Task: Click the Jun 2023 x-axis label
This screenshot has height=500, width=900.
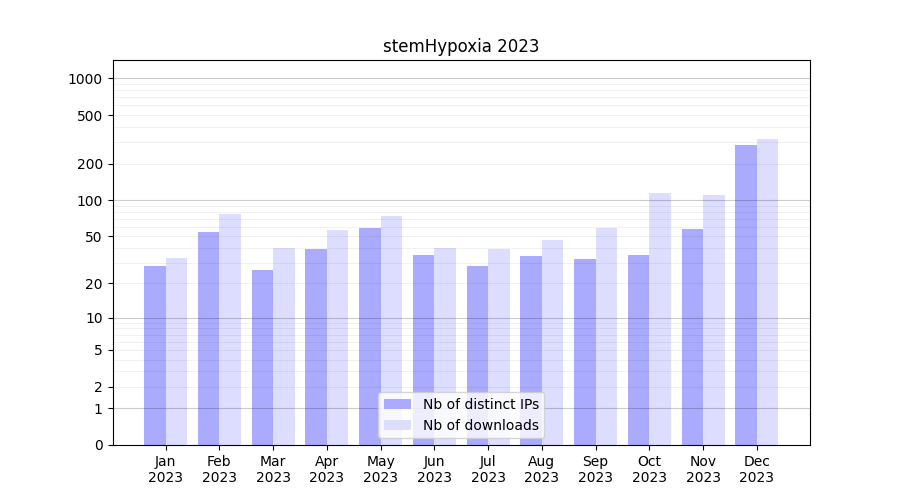Action: click(x=434, y=469)
